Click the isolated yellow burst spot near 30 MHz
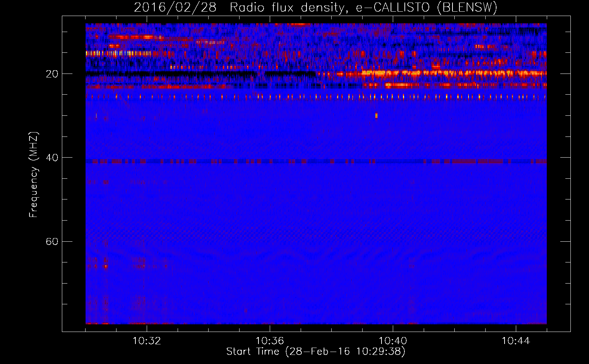The height and width of the screenshot is (364, 589). pos(376,116)
